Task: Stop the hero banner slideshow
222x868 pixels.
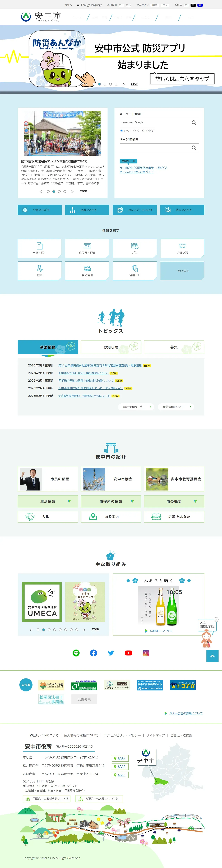Action: [134, 84]
